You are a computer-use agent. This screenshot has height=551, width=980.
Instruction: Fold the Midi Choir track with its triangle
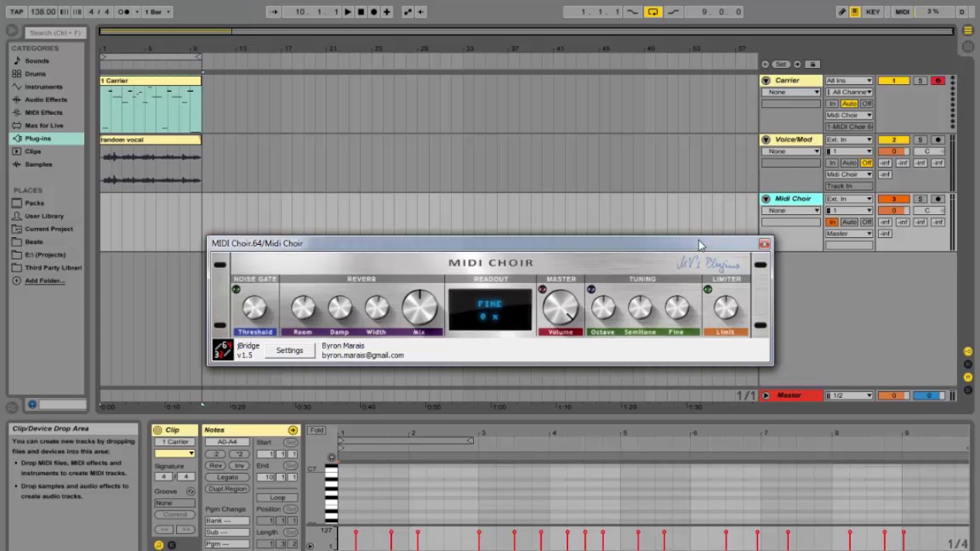766,199
